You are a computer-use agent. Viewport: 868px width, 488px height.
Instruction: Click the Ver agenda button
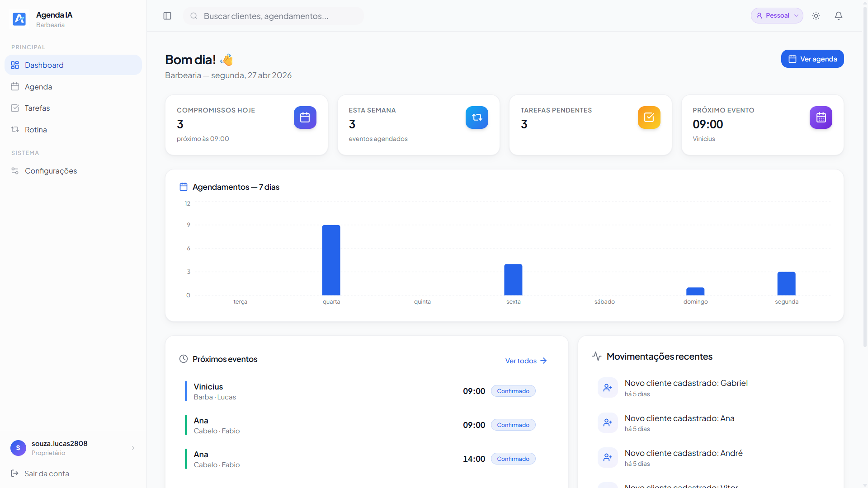point(812,59)
